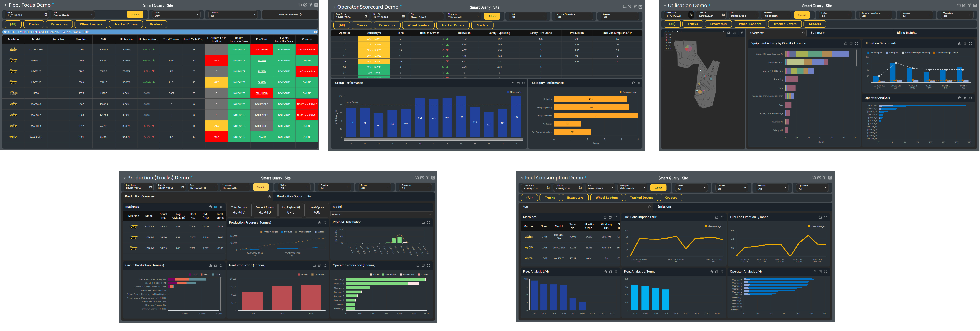Viewport: 980px width, 331px height.
Task: Open Date From calendar icon in Fuel Consumption
Action: (548, 188)
